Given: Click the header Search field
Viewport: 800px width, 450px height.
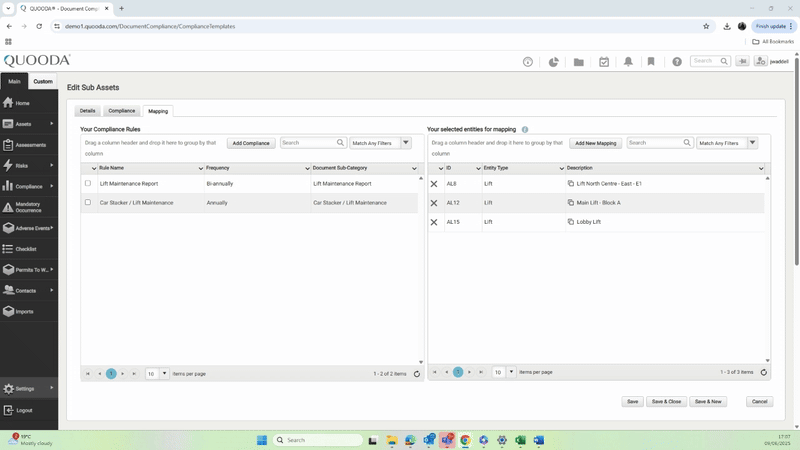Looking at the screenshot, I should point(710,61).
